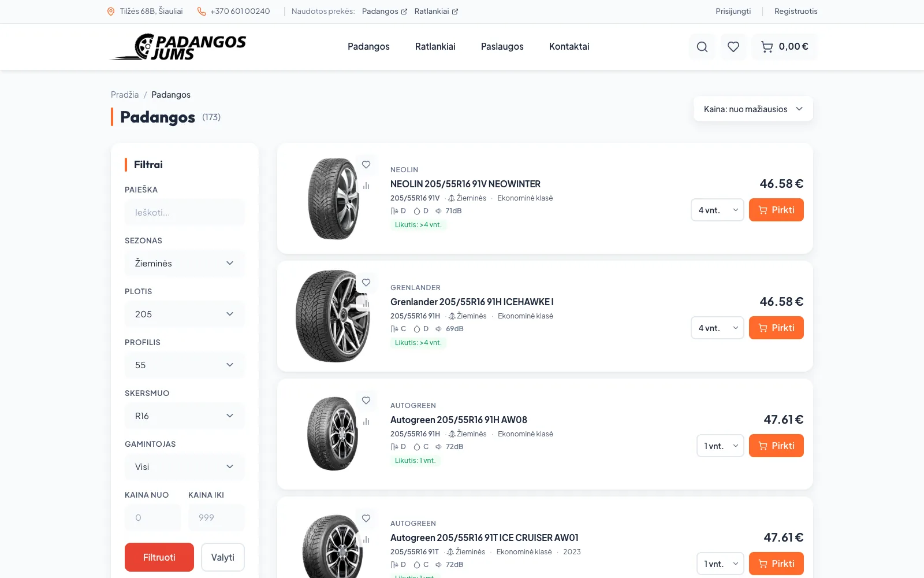This screenshot has width=924, height=578.
Task: Buy Autogreen AW08 with Pirkti
Action: [x=776, y=446]
